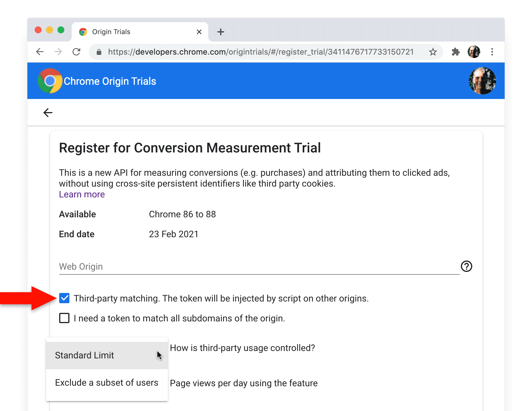Choose Exclude a subset of users option
This screenshot has width=532, height=411.
107,383
